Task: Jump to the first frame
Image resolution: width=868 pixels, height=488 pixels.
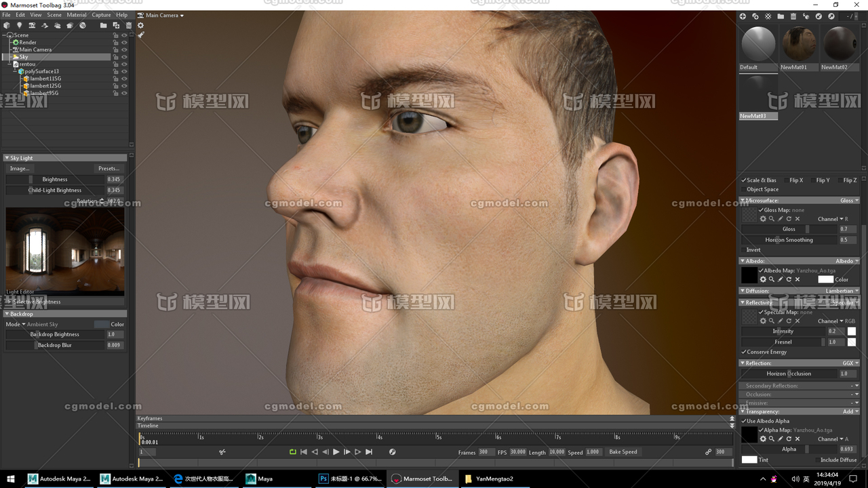Action: coord(304,452)
